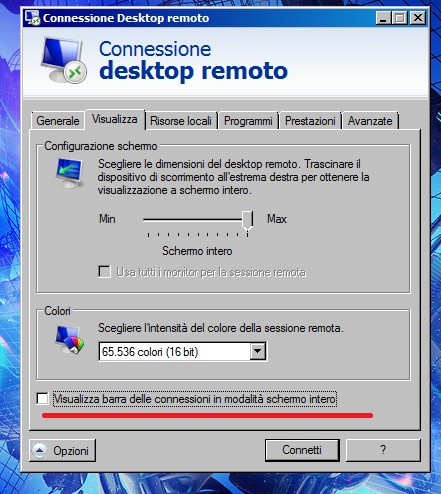Viewport: 441px width, 494px height.
Task: Enable Visualizza barra delle connessioni checkbox
Action: pyautogui.click(x=42, y=398)
